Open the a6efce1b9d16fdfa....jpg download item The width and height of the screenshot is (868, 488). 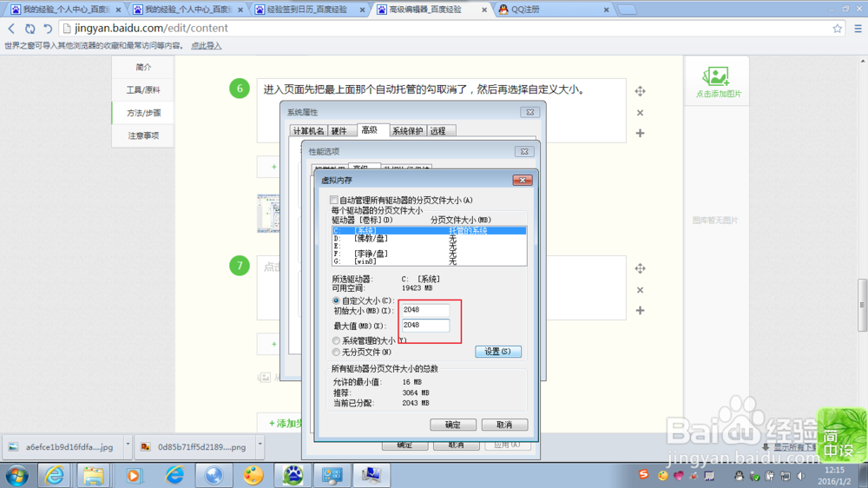coord(62,447)
